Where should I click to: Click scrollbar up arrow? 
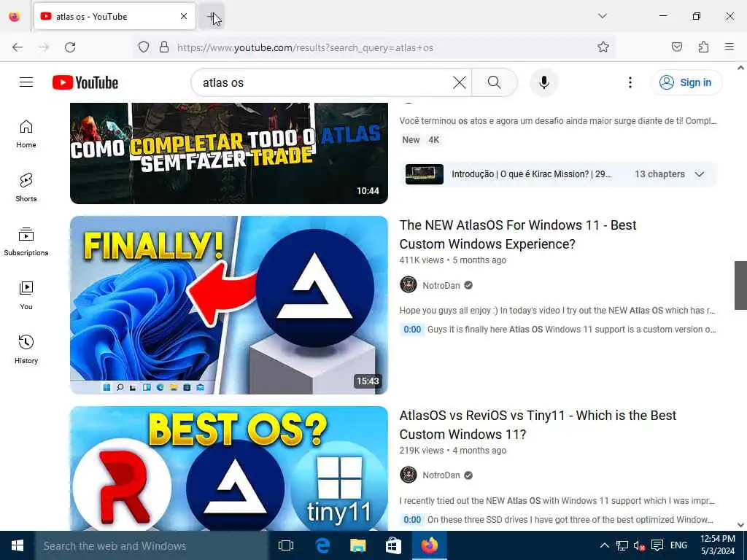point(740,68)
